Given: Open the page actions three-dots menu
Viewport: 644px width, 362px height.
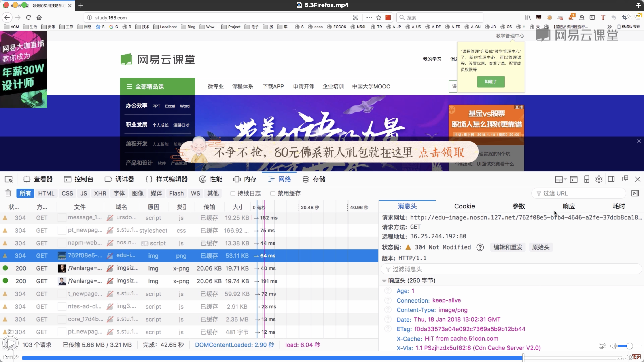Looking at the screenshot, I should click(369, 17).
